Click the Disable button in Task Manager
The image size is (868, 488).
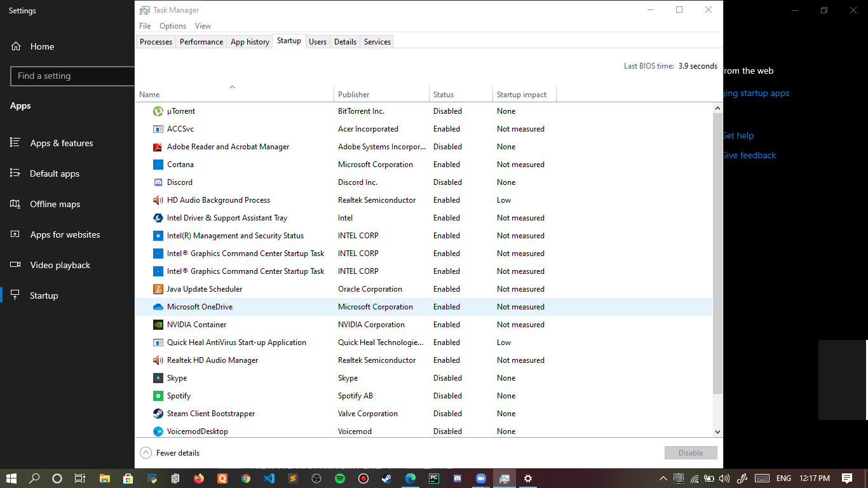691,453
